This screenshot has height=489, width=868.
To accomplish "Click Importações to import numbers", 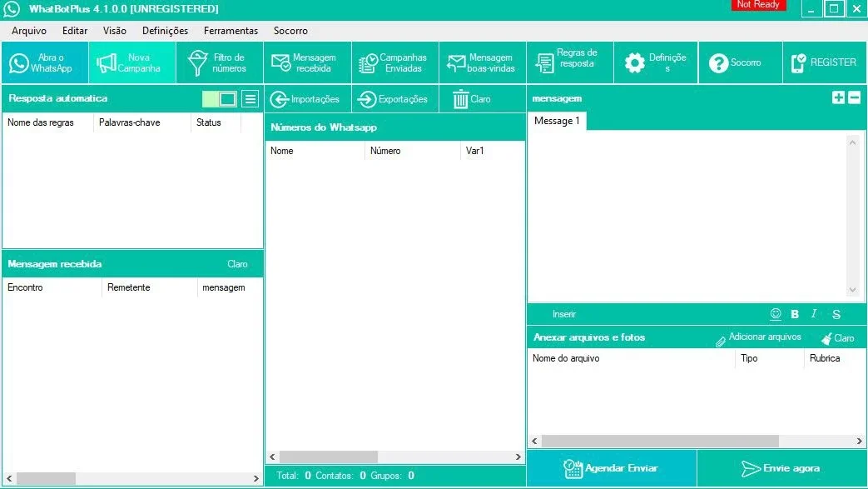I will tap(307, 99).
